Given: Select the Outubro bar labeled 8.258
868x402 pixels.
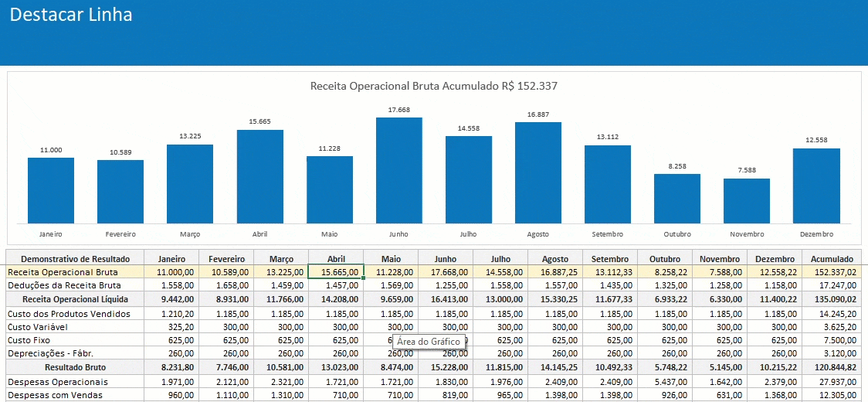Looking at the screenshot, I should pyautogui.click(x=677, y=199).
